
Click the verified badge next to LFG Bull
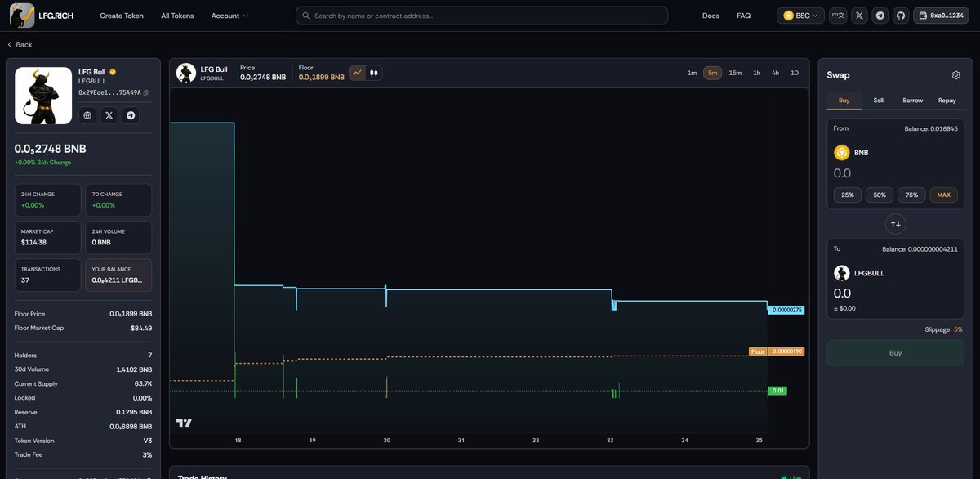[114, 72]
